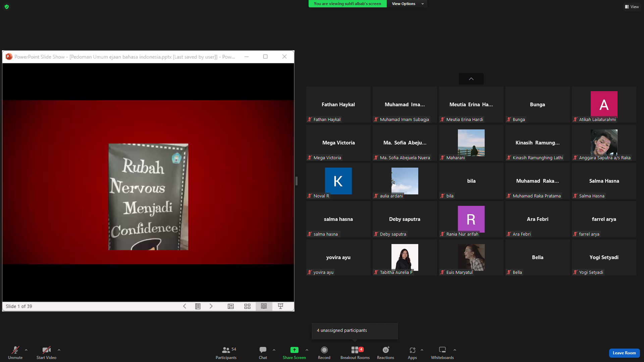Open the Reactions menu
Viewport: 644px width, 362px height.
[x=385, y=353]
